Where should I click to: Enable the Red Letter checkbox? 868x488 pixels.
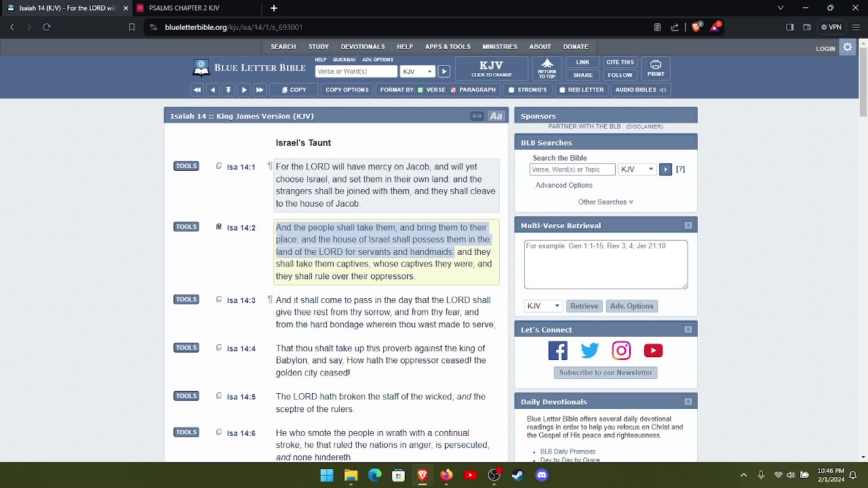(562, 89)
